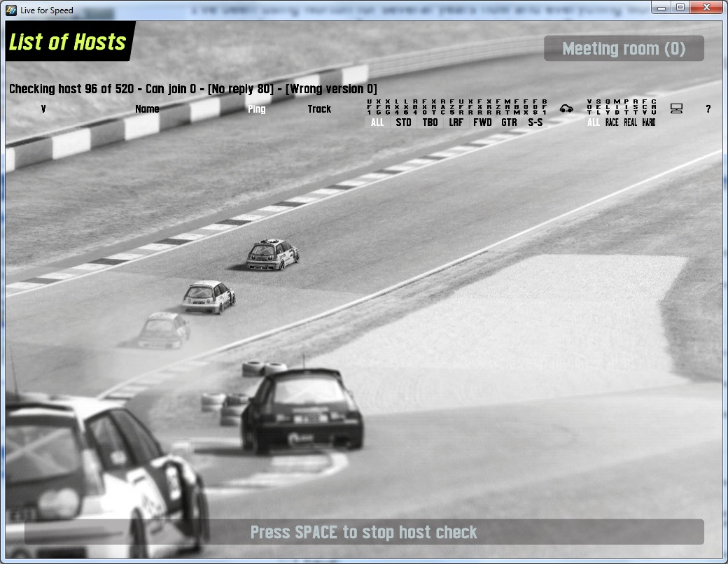This screenshot has width=728, height=564.
Task: Click the List of Hosts title
Action: coord(68,42)
